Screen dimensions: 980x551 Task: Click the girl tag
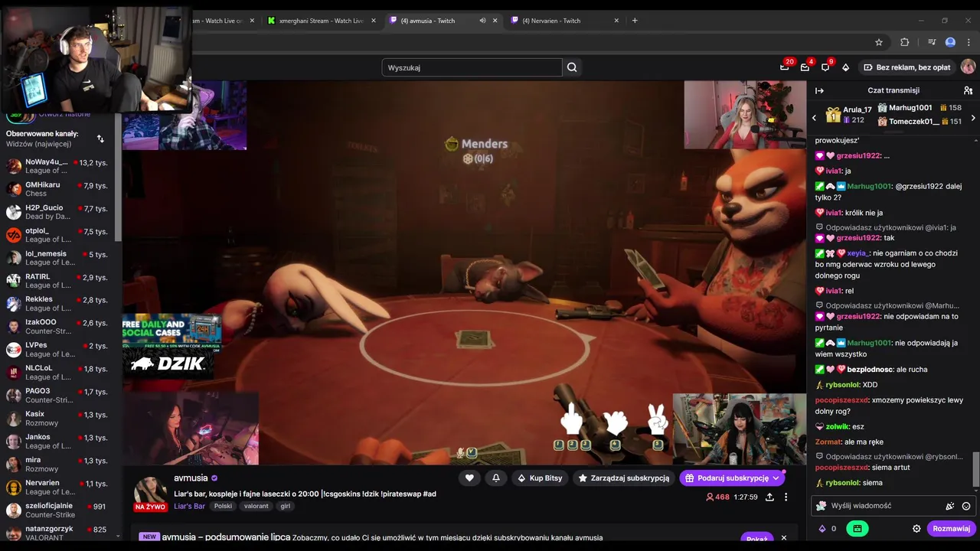click(285, 506)
